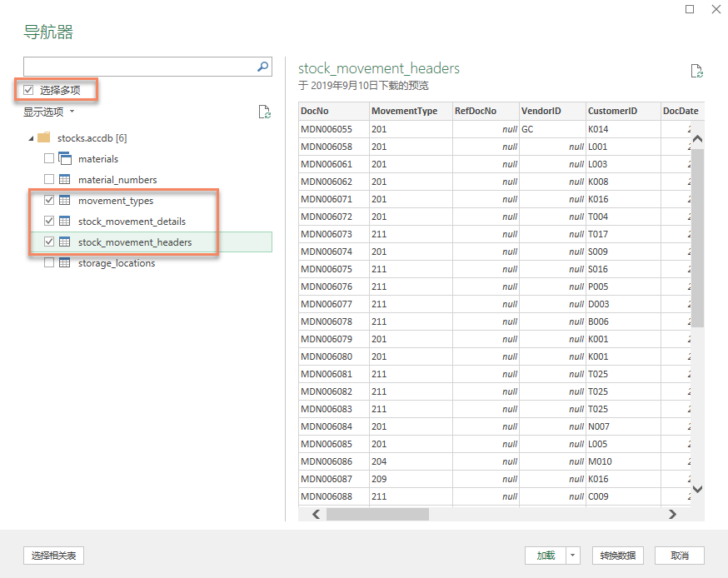Screen dimensions: 728x578
Task: Click the horizontal scrollbar right arrow
Action: coord(672,514)
